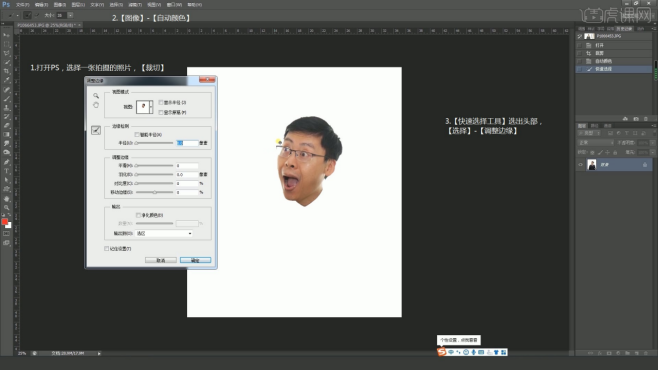The width and height of the screenshot is (658, 371).
Task: Click the 羽化 (Feather) value field
Action: click(x=187, y=175)
